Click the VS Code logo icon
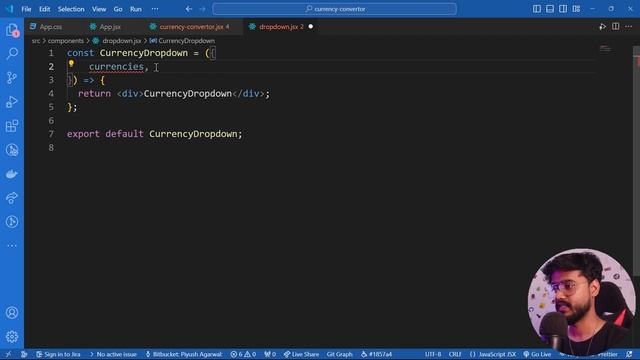Image resolution: width=640 pixels, height=360 pixels. click(x=9, y=9)
